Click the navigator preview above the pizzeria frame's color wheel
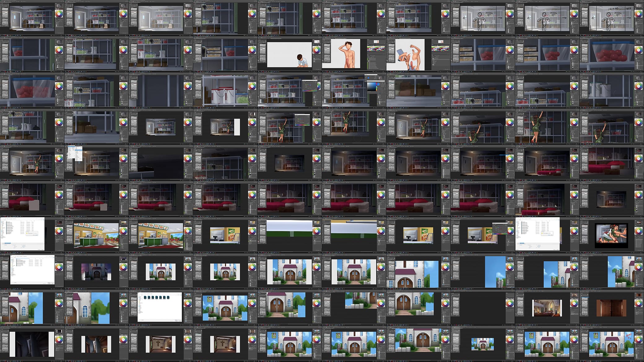The height and width of the screenshot is (362, 644). 124,222
